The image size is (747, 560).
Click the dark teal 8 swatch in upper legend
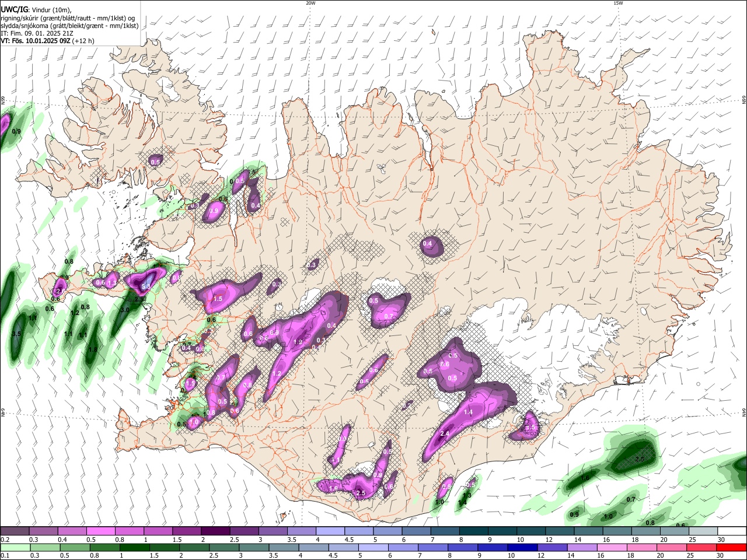coord(473,531)
